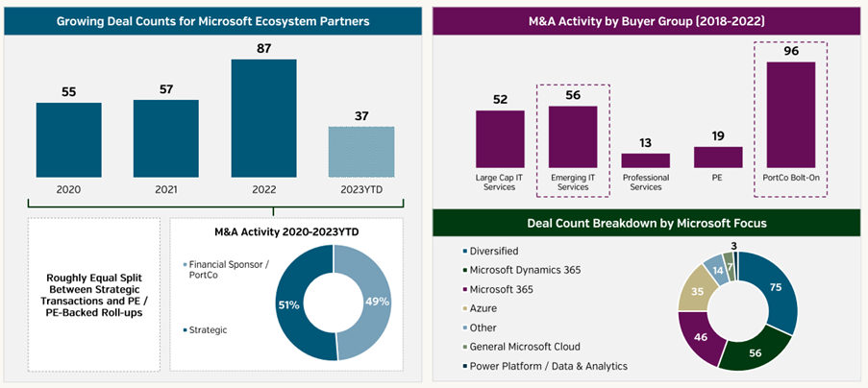868x388 pixels.
Task: Select 'Professional Services' axis label
Action: (x=645, y=182)
